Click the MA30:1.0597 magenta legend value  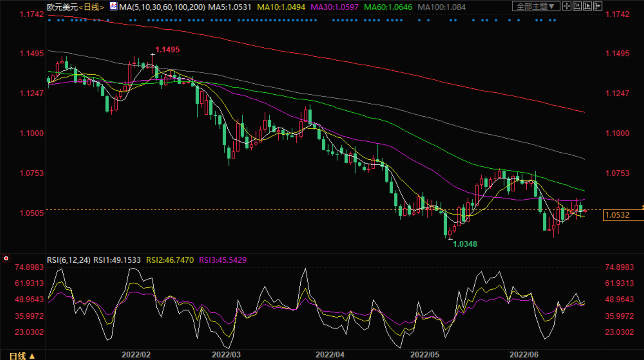point(334,7)
